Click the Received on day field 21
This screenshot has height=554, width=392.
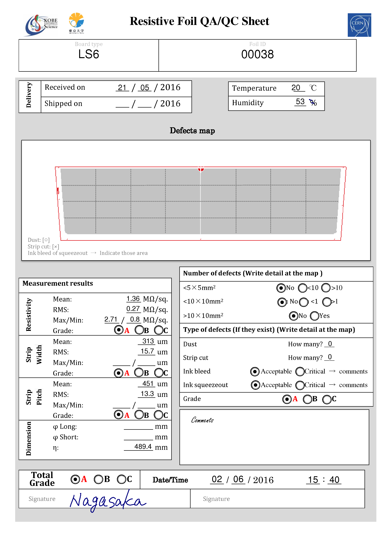[122, 88]
